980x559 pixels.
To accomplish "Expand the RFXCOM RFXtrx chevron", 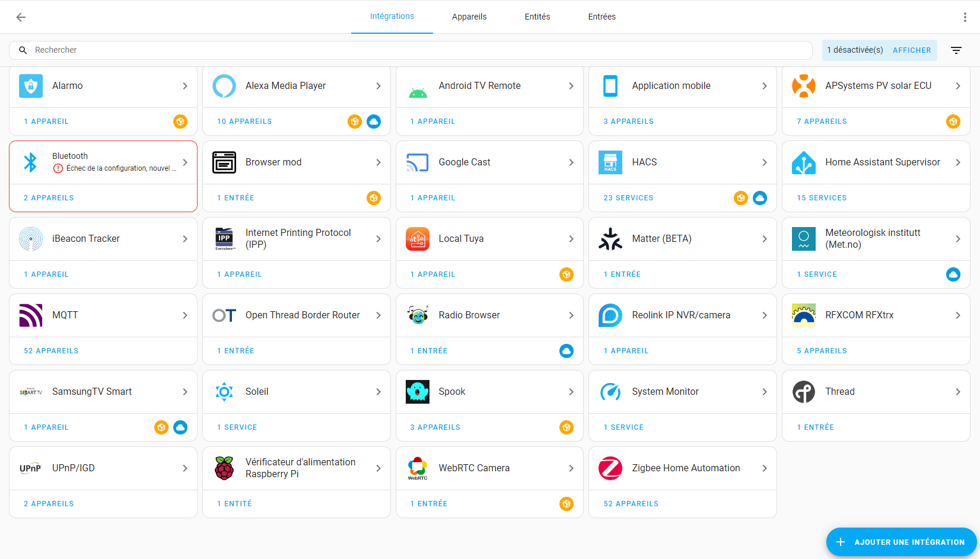I will click(958, 315).
